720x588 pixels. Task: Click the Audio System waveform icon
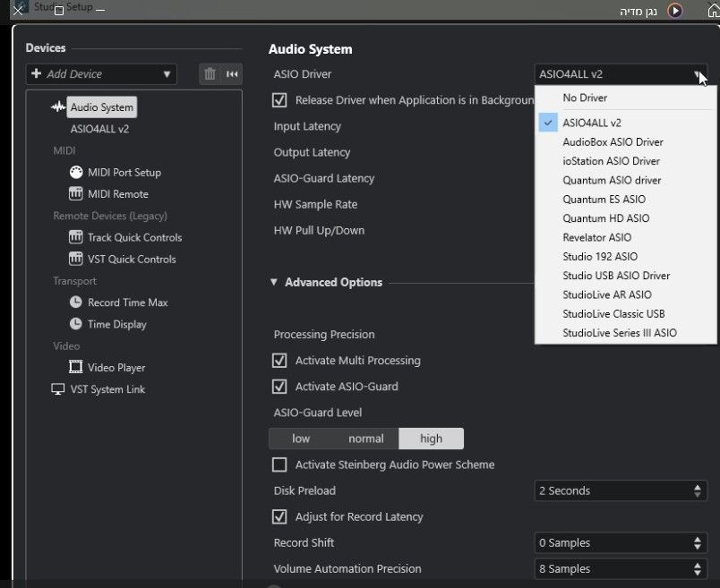[x=58, y=107]
